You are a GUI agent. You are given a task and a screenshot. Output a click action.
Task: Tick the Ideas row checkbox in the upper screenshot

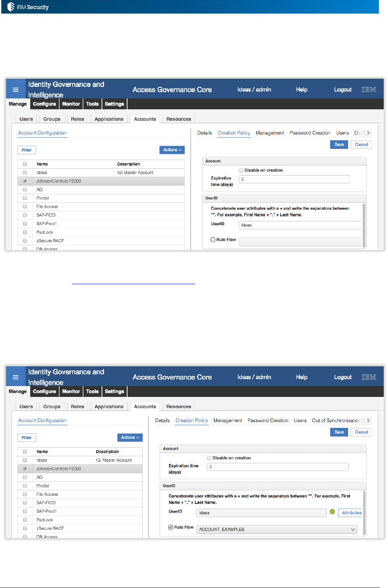[25, 172]
